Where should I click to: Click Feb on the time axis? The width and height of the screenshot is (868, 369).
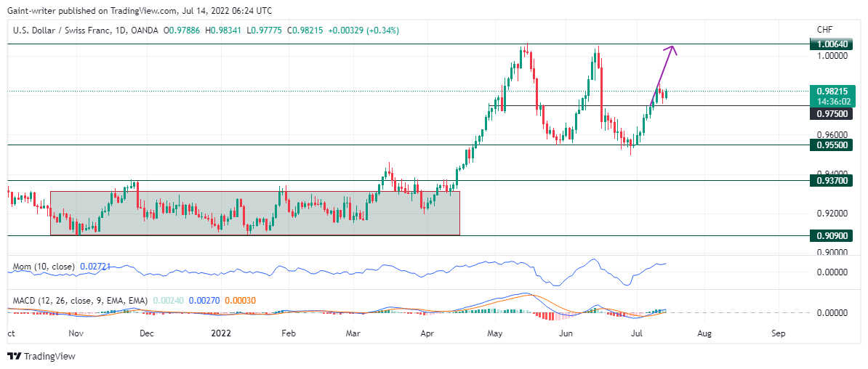(x=288, y=333)
